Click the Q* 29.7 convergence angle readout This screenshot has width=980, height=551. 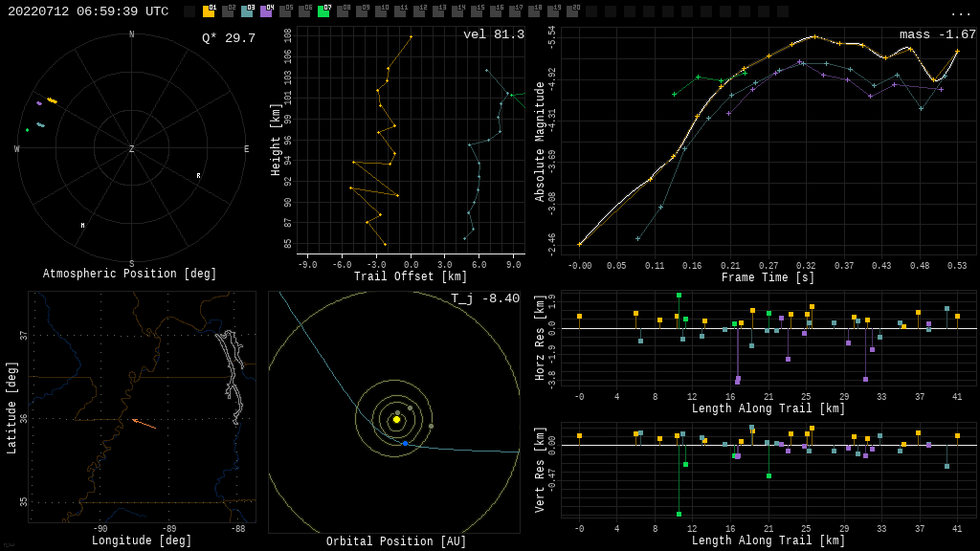228,38
